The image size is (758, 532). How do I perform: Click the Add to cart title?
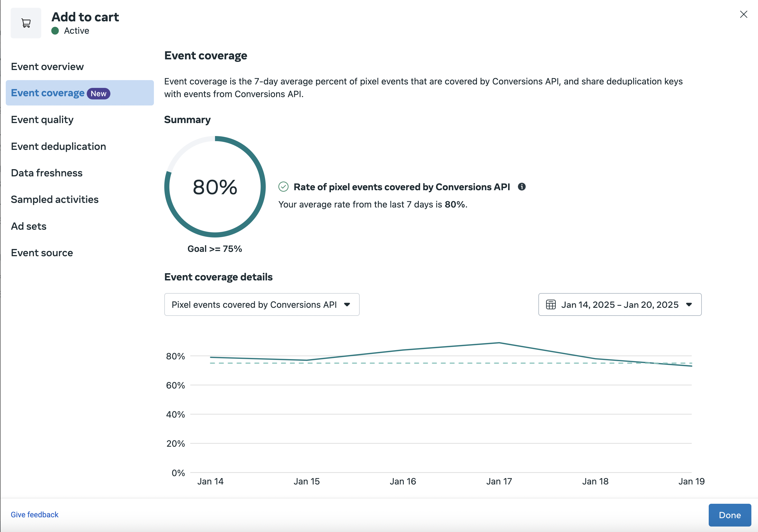tap(85, 17)
